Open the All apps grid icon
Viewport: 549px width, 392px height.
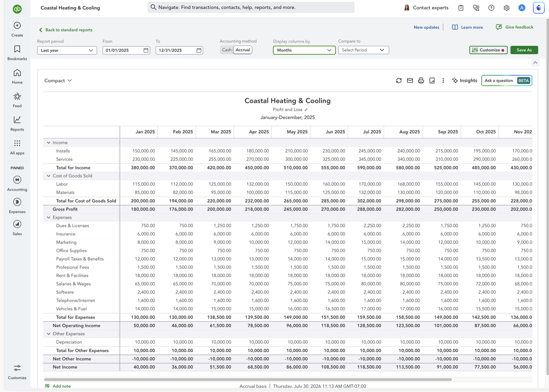click(17, 143)
